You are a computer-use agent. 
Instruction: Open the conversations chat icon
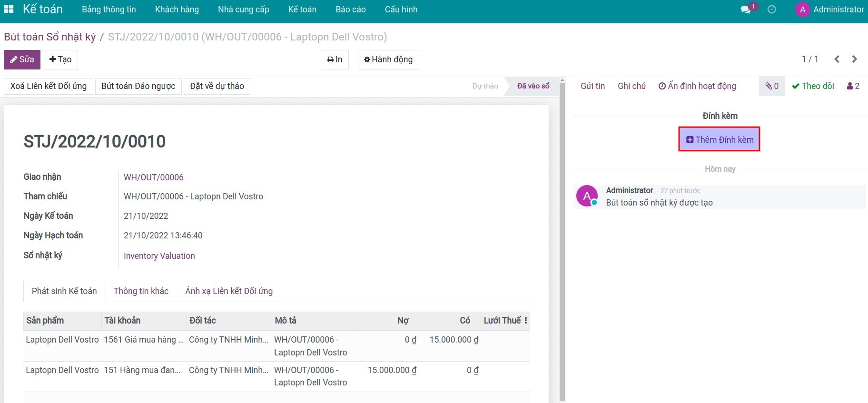[746, 10]
